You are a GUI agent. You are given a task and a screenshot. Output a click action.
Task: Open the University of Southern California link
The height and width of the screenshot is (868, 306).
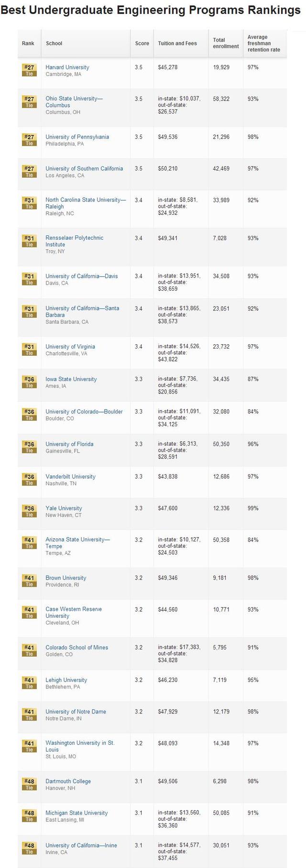coord(84,169)
